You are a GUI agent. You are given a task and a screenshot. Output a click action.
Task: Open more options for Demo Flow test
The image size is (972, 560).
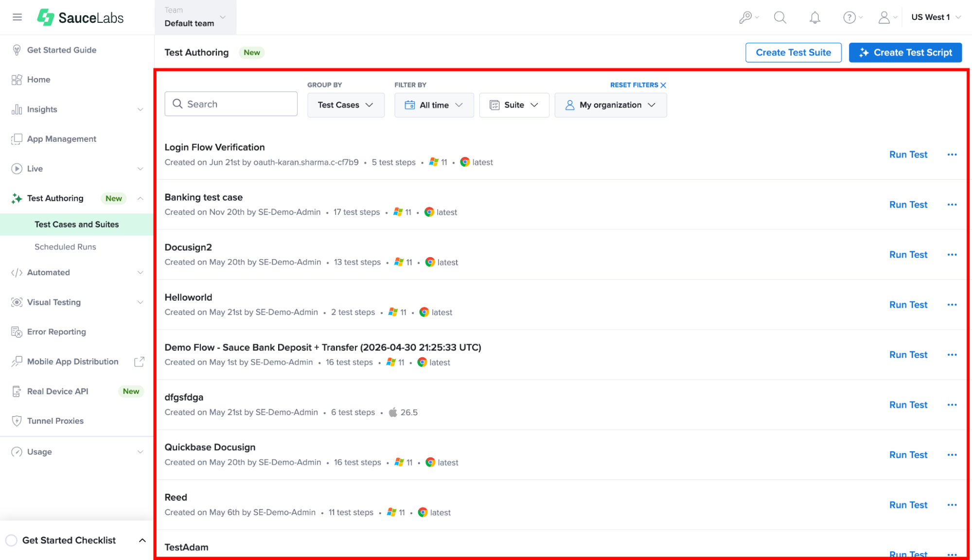[x=952, y=355]
